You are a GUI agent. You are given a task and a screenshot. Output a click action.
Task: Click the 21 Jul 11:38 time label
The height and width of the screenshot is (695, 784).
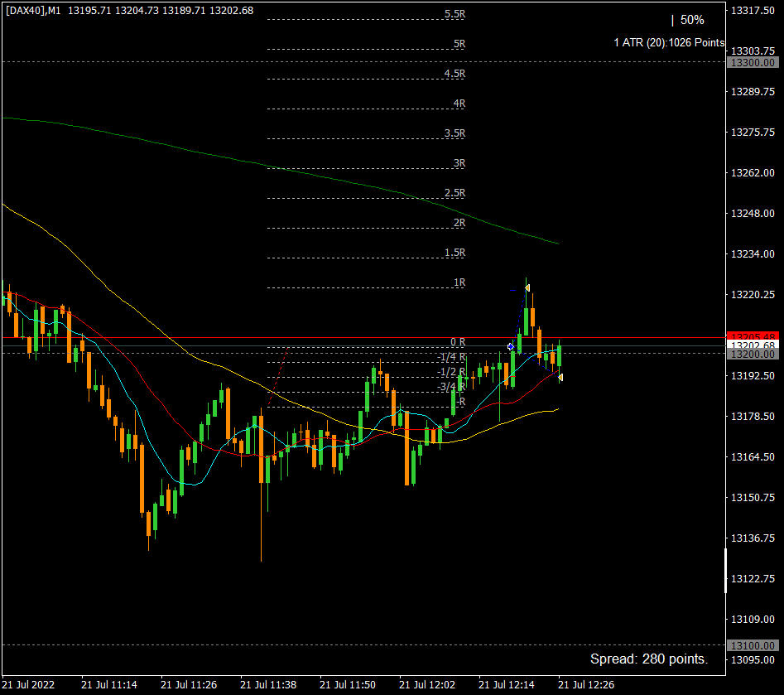pos(268,684)
